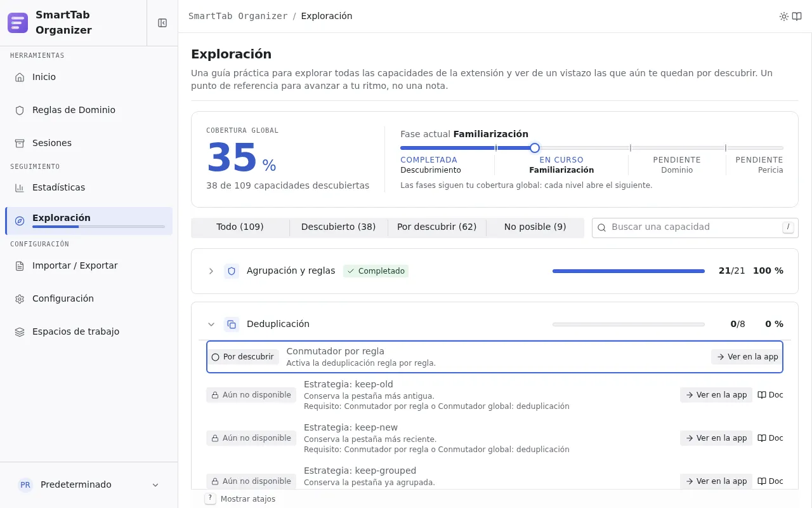Collapse the sidebar panel
The image size is (812, 508).
162,23
